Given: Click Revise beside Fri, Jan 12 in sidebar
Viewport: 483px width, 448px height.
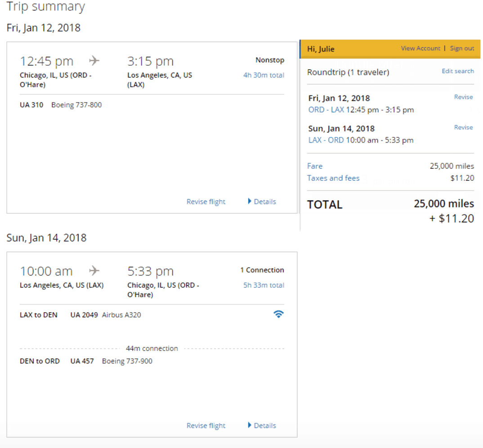Looking at the screenshot, I should [463, 97].
